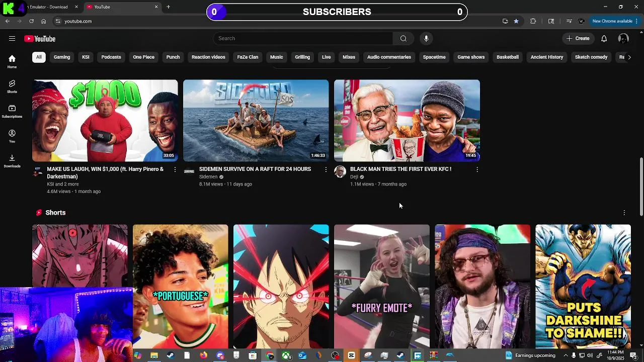The width and height of the screenshot is (644, 362).
Task: Open the Sidemen channel link
Action: tap(208, 177)
